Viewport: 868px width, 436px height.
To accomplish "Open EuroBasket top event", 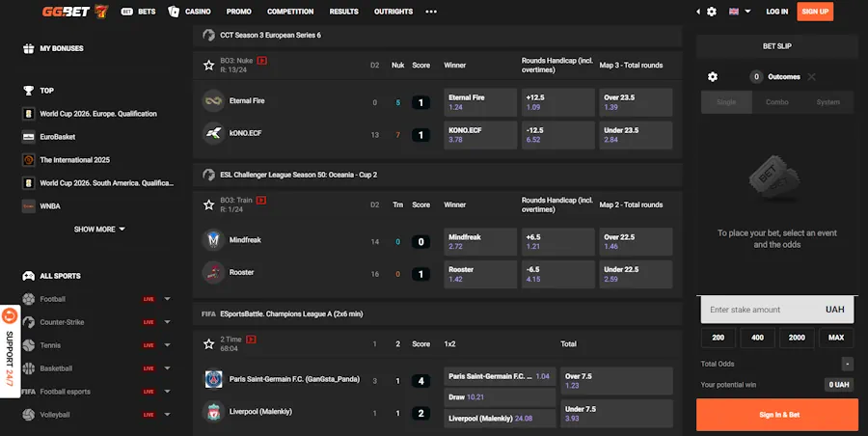I will (57, 137).
